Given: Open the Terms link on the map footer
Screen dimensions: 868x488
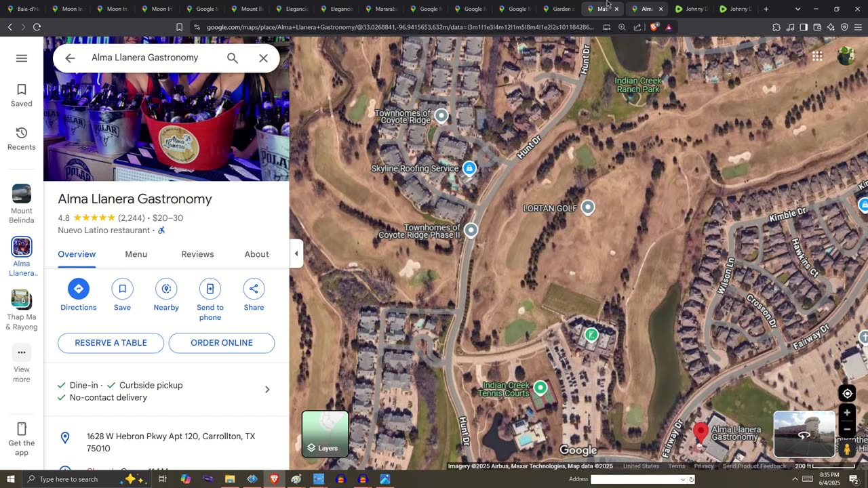Looking at the screenshot, I should (677, 466).
